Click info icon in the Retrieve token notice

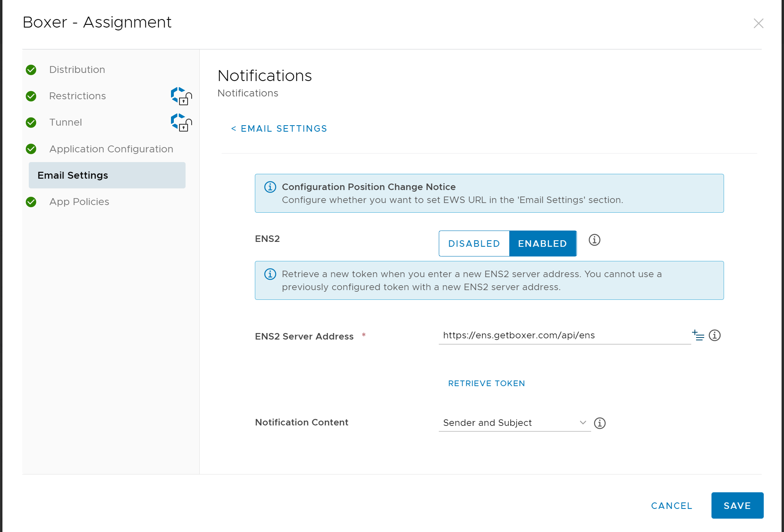270,274
